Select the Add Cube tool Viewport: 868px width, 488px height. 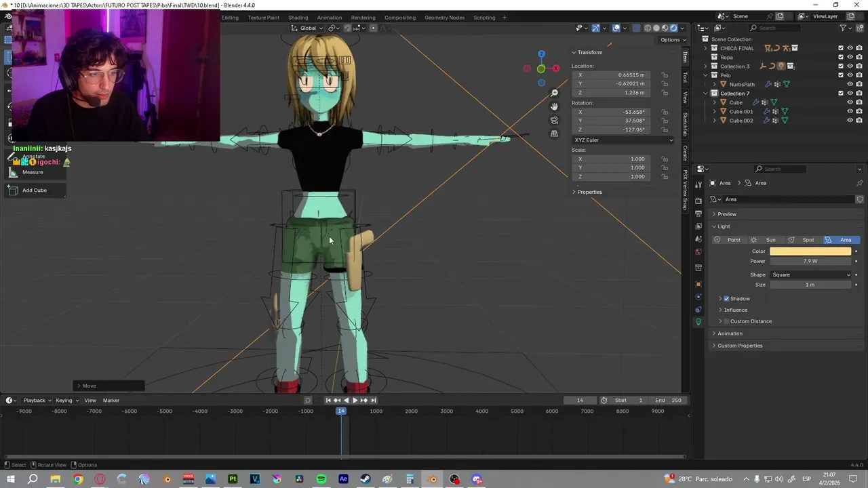(x=37, y=190)
